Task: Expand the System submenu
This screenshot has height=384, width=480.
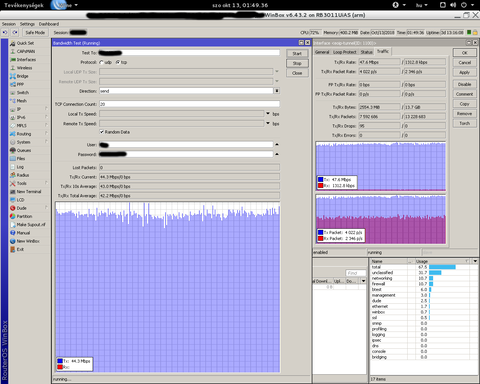Action: 46,142
